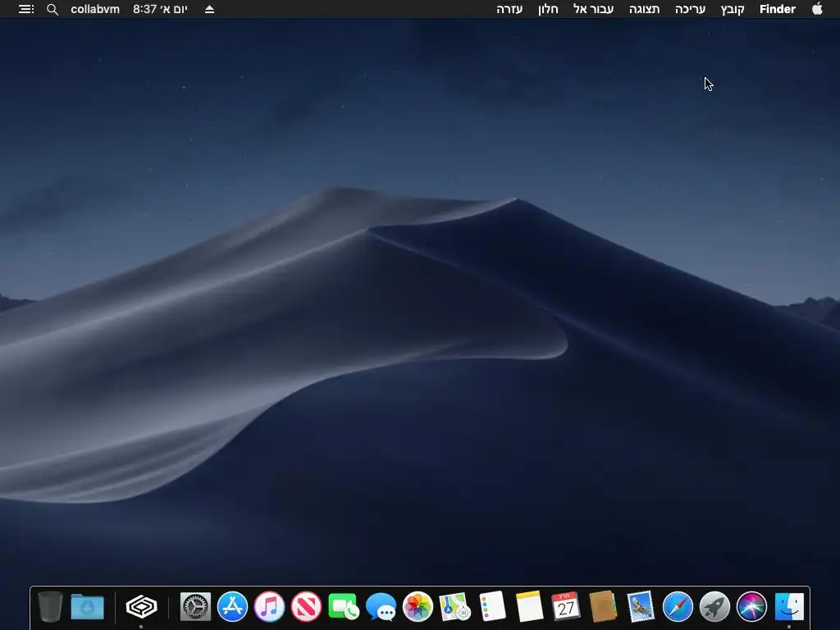Open the עזרה (Help) menu
Image resolution: width=840 pixels, height=630 pixels.
click(x=509, y=9)
